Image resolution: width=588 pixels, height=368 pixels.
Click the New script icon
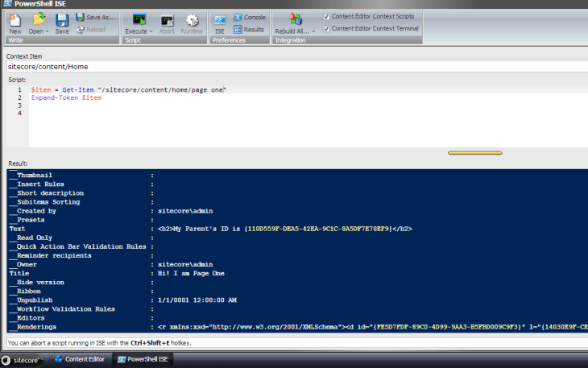click(x=14, y=22)
